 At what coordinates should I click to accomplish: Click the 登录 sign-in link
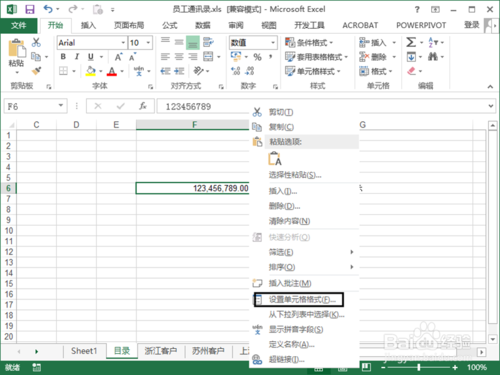(472, 25)
